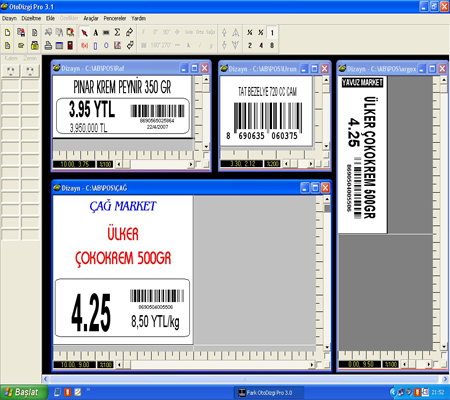Click the printer icon in the toolbar
Screen dimensions: 450x400
tap(48, 45)
